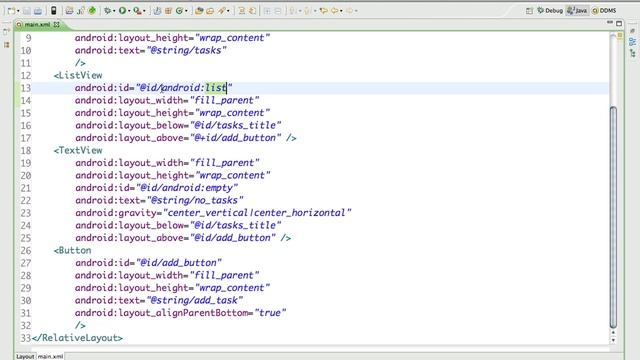Click "@id/tasks_title" value on line 16

[236, 125]
